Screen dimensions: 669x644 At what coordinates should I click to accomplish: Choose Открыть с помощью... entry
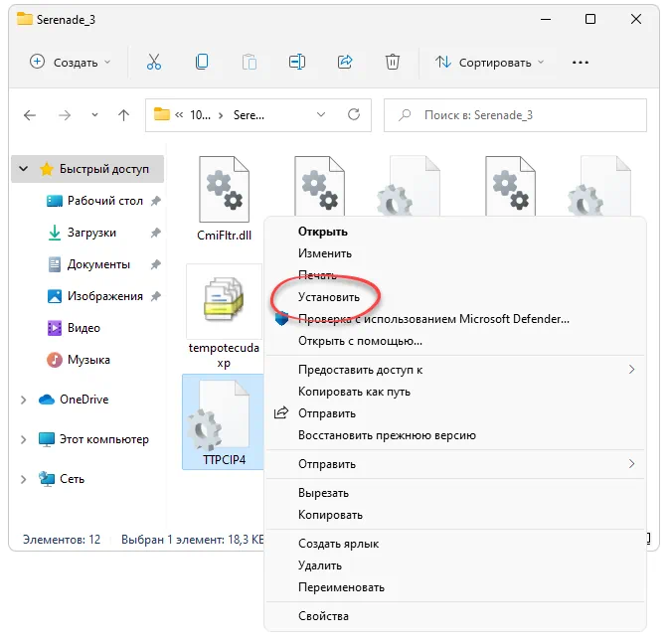pyautogui.click(x=455, y=341)
